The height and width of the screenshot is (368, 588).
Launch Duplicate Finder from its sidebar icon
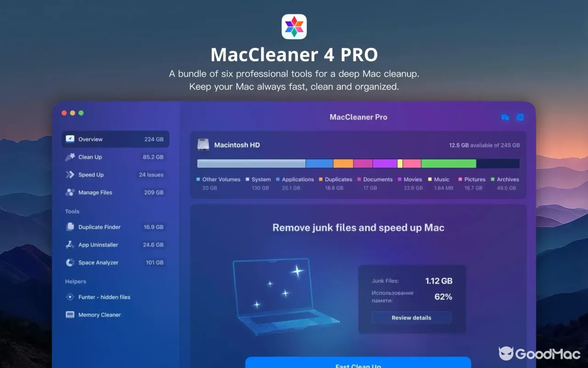click(70, 227)
